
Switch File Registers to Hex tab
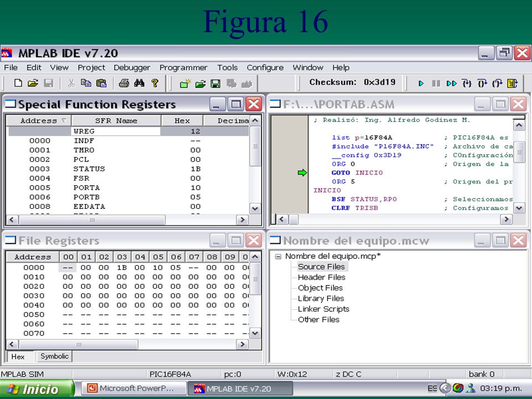[x=18, y=356]
